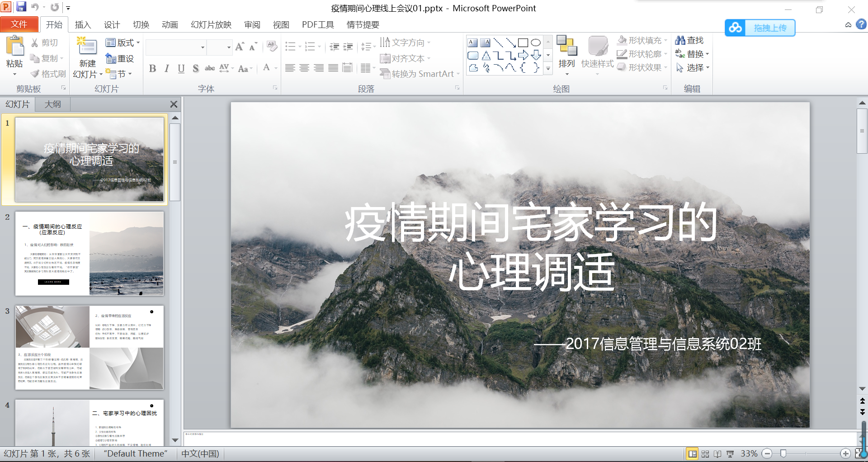The height and width of the screenshot is (462, 868).
Task: Toggle Align Text Right
Action: (319, 68)
